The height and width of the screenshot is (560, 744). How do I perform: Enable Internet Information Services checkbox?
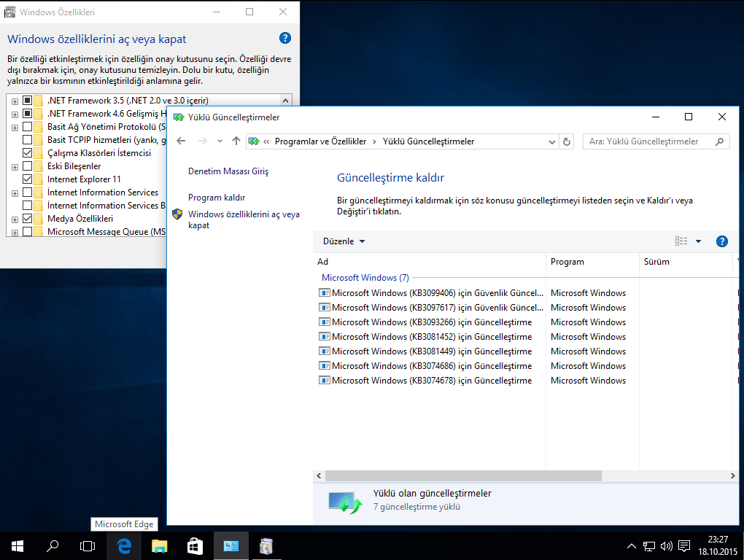[x=28, y=192]
